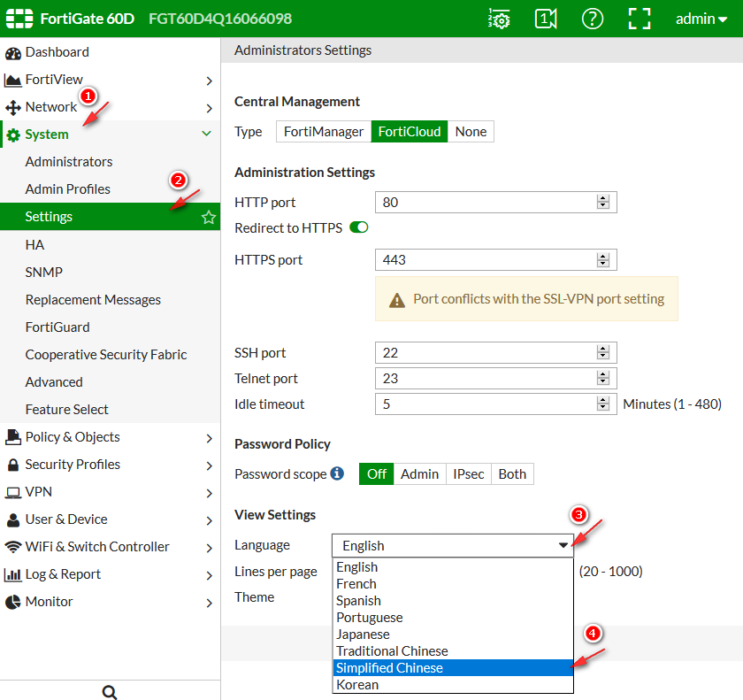The image size is (743, 700).
Task: Set Password scope to IPsec
Action: 468,474
